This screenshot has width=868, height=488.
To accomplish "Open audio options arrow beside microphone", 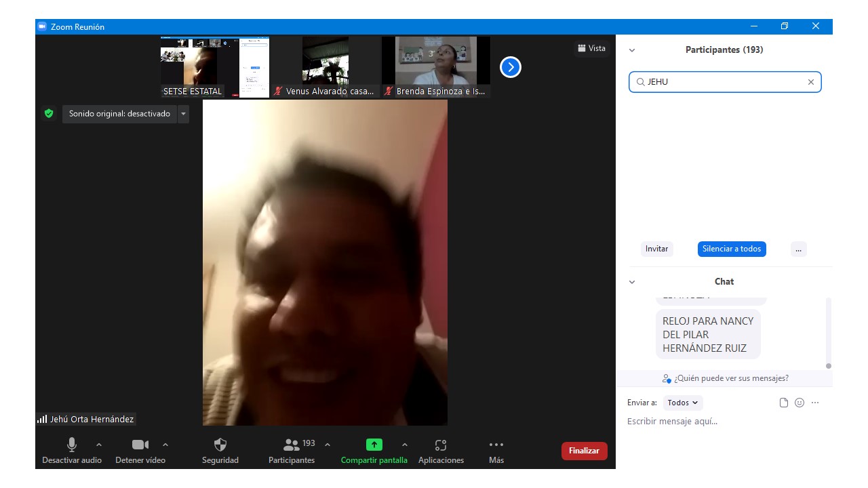I will 99,445.
